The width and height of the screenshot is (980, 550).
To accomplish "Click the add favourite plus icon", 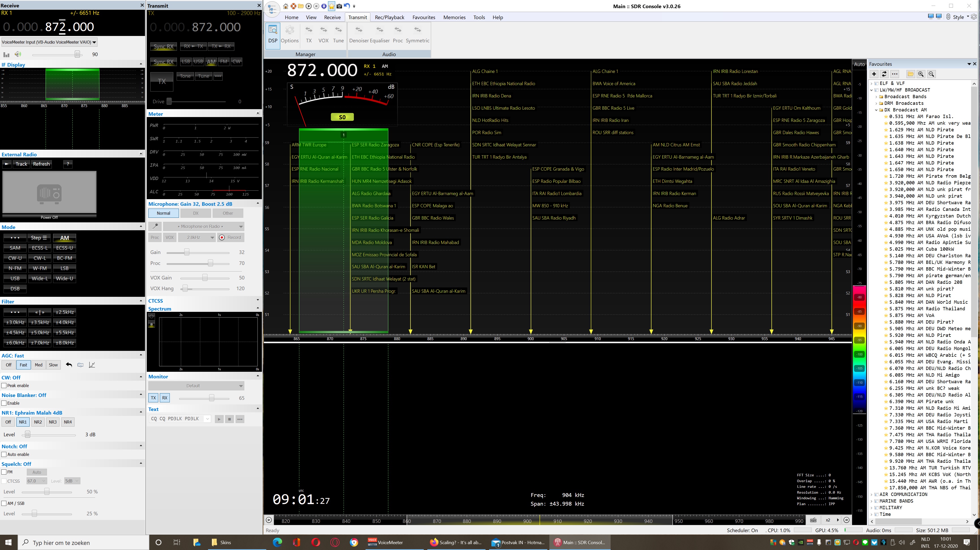I will point(874,74).
